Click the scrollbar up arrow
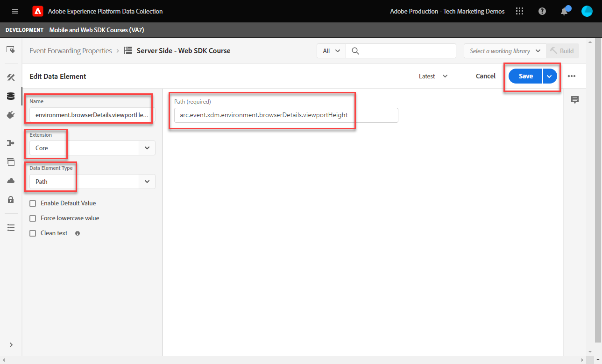The height and width of the screenshot is (364, 602). point(590,42)
